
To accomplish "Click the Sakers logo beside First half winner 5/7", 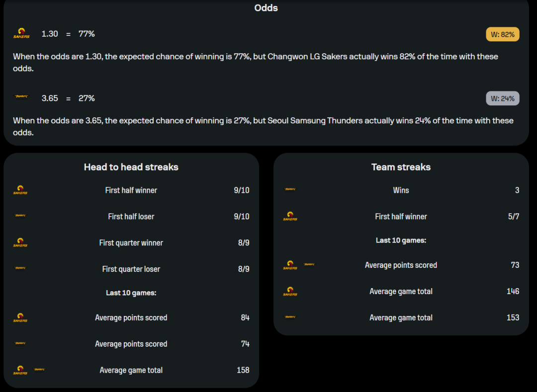I will [x=290, y=216].
